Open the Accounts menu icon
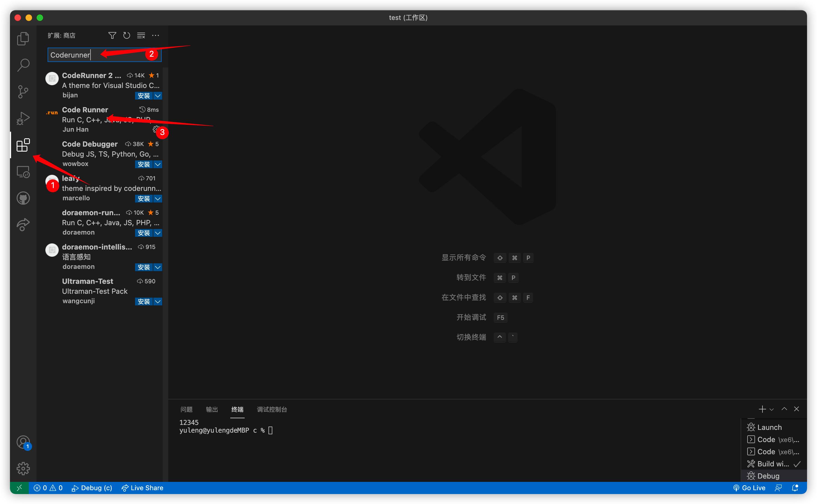Viewport: 817px width, 504px height. coord(23,443)
